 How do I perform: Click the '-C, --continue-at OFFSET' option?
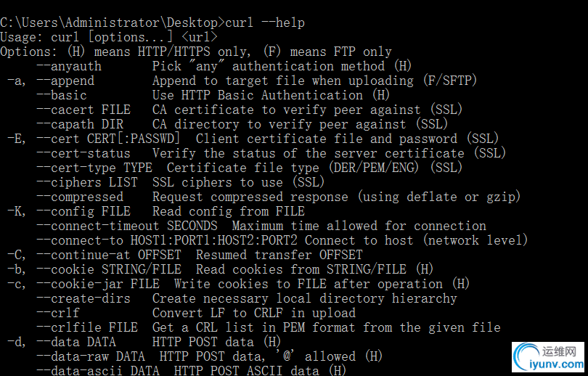(94, 255)
